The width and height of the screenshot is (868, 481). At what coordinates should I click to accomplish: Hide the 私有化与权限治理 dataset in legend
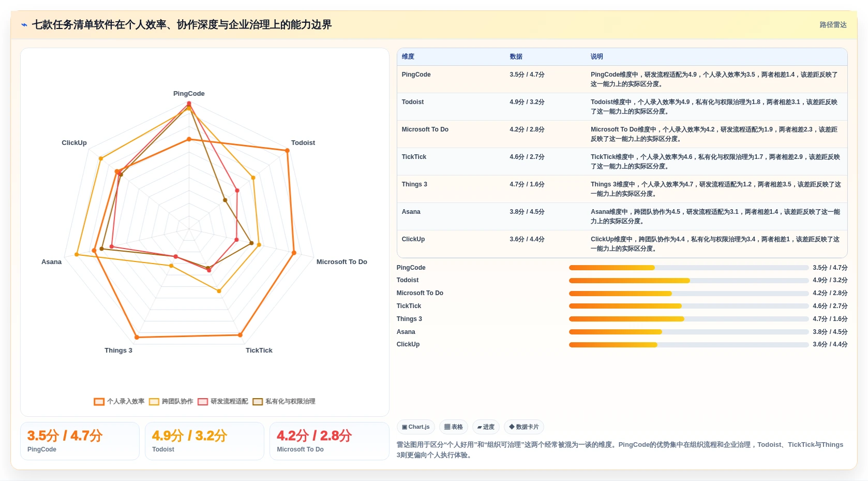point(258,402)
